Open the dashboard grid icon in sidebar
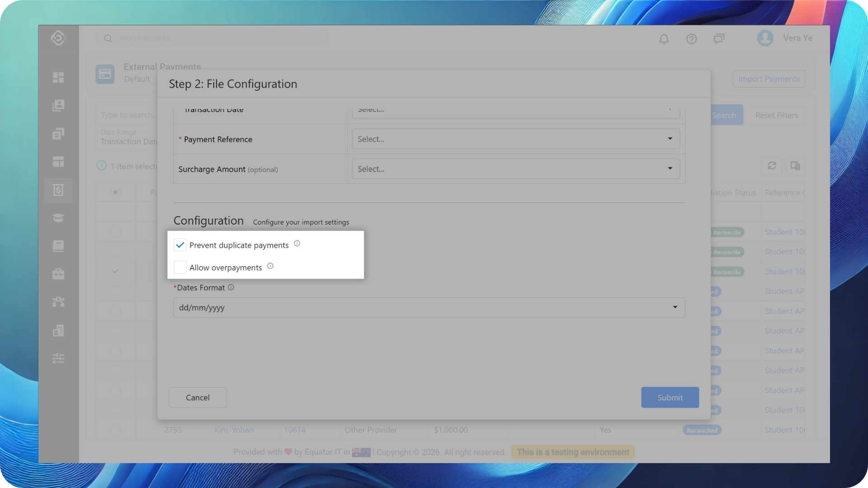Viewport: 868px width, 488px height. pos(58,78)
